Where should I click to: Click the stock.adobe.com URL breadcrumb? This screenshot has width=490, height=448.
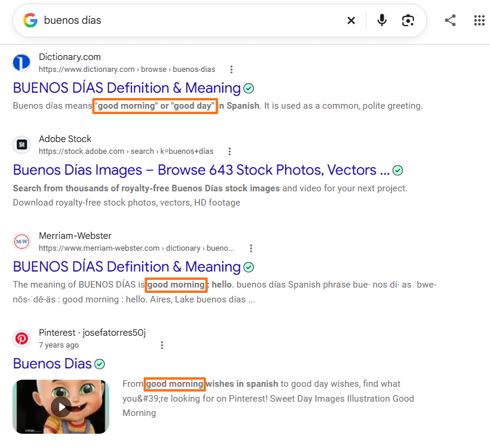point(126,152)
